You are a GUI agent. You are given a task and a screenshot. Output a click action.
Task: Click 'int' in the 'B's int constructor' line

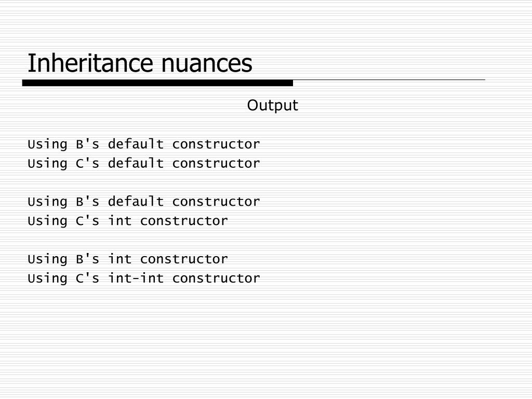coord(120,259)
